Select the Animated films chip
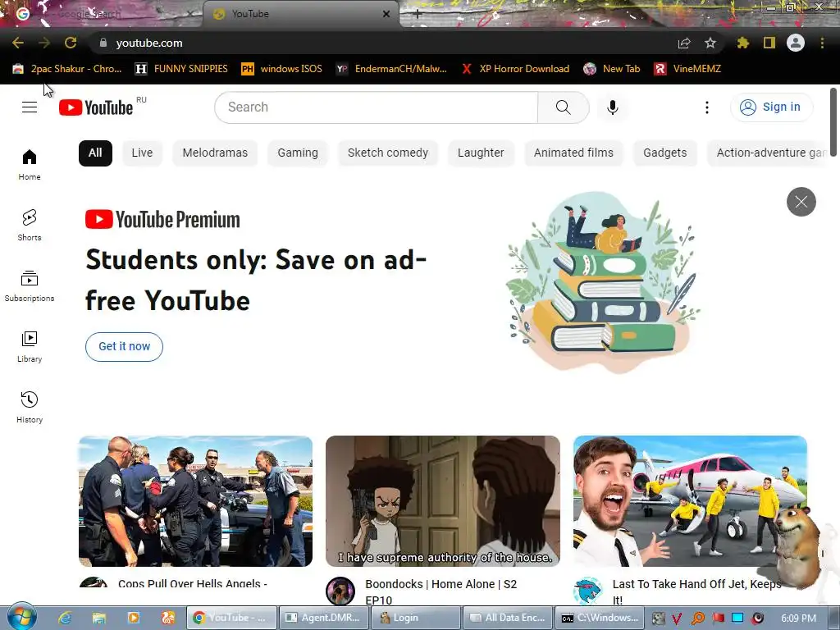 (573, 153)
